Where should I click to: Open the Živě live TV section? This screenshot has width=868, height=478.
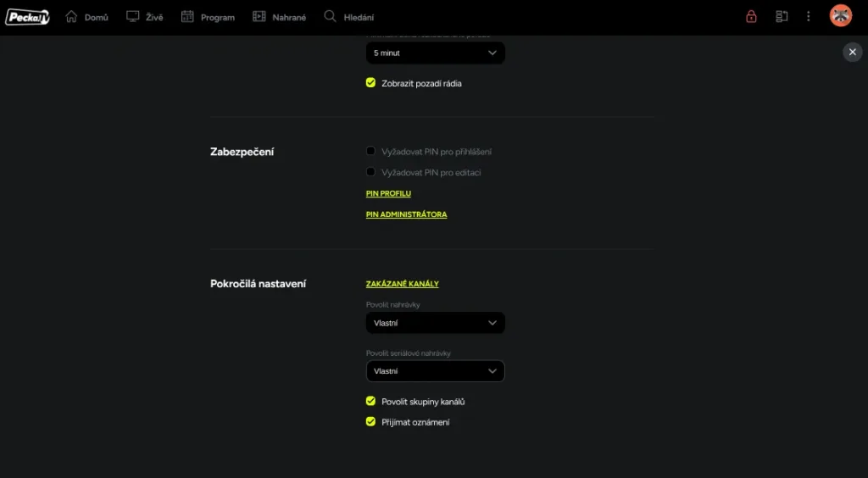145,17
